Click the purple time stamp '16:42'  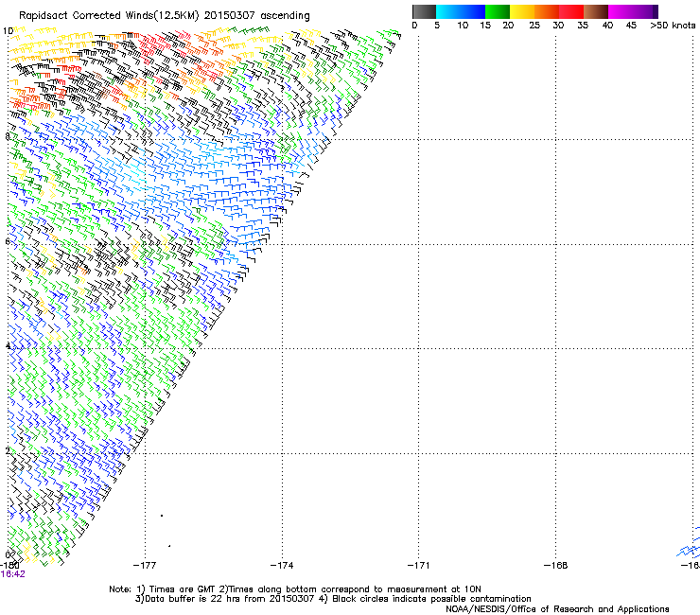pyautogui.click(x=13, y=574)
